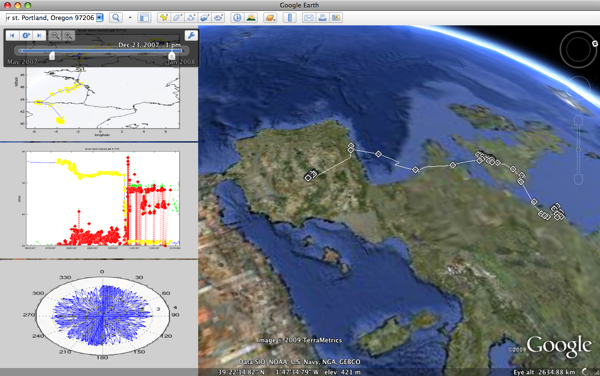
Task: Click the Portland, Oregon search field
Action: click(51, 18)
